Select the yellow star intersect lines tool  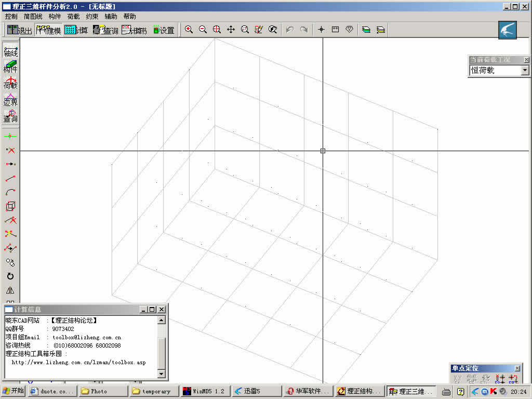(x=10, y=234)
